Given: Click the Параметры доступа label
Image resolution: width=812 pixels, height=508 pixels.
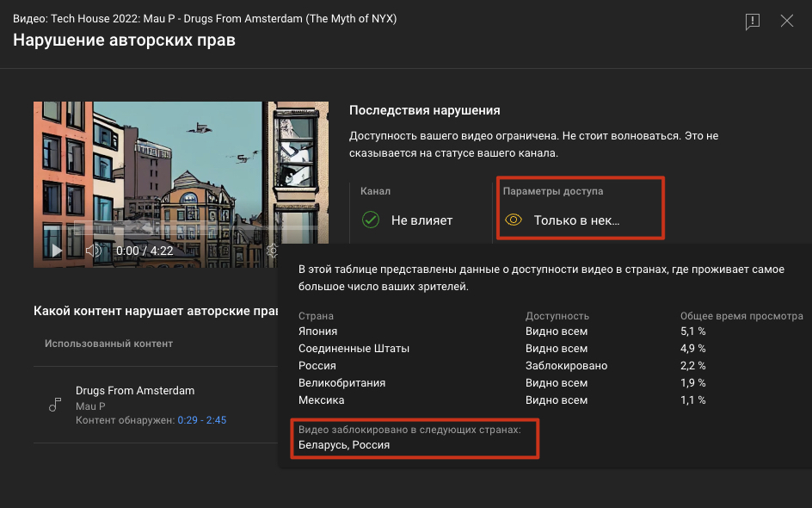Looking at the screenshot, I should pos(553,191).
